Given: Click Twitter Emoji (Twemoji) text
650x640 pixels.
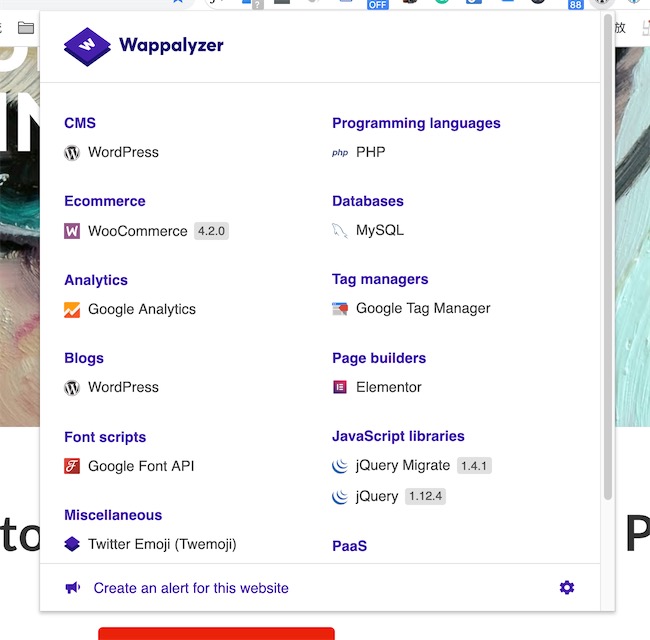Looking at the screenshot, I should click(162, 544).
